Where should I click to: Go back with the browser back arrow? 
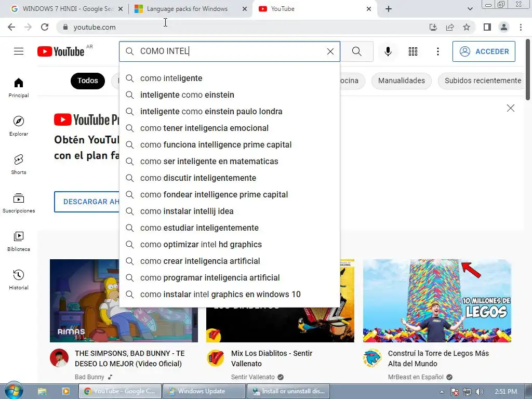[x=11, y=27]
